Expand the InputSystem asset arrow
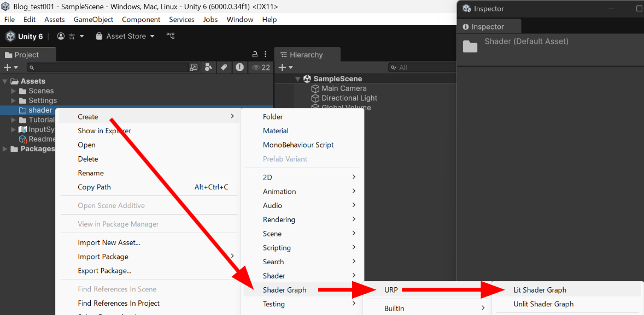644x315 pixels. pyautogui.click(x=14, y=129)
